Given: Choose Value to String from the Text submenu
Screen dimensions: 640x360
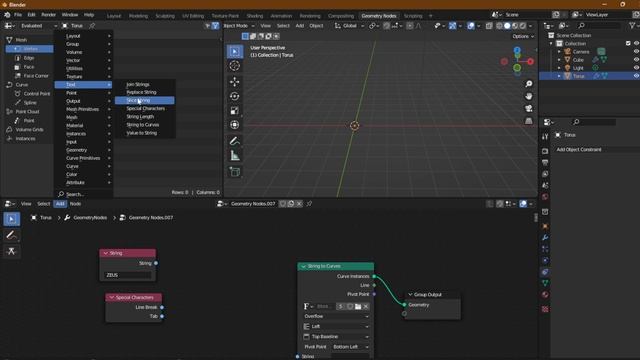Looking at the screenshot, I should pos(144,133).
